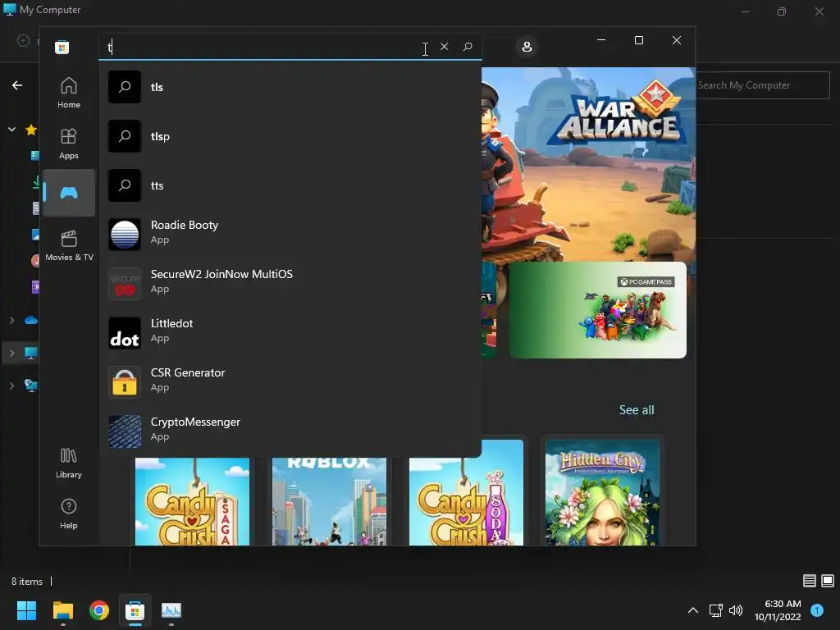Image resolution: width=840 pixels, height=630 pixels.
Task: Select Littledot app result
Action: [x=290, y=333]
